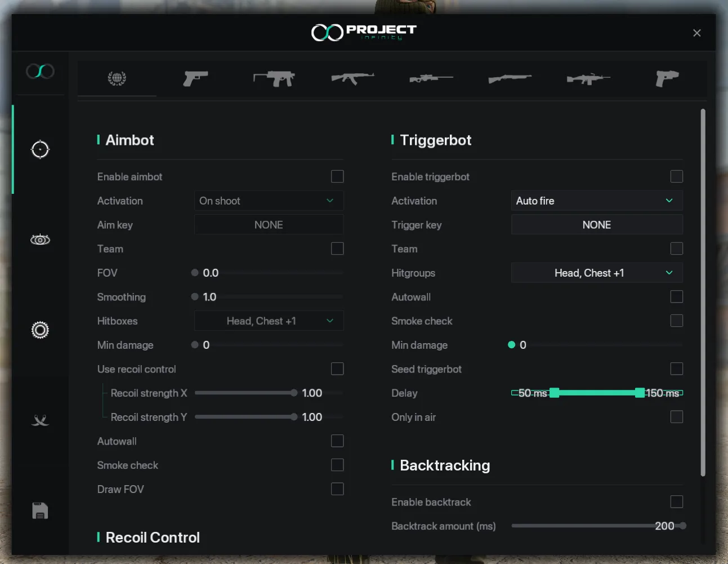
Task: Click the vertical scrollbar on the right
Action: pyautogui.click(x=703, y=292)
